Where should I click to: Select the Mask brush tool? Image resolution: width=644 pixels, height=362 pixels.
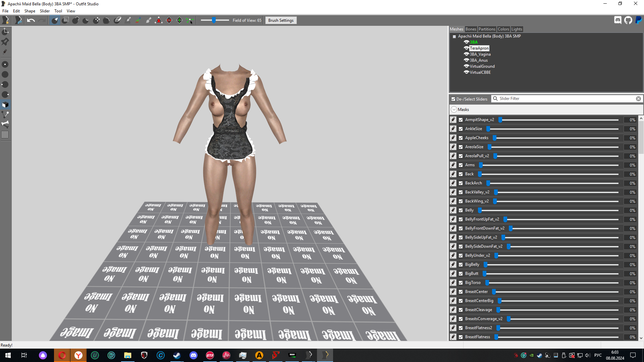(x=65, y=20)
